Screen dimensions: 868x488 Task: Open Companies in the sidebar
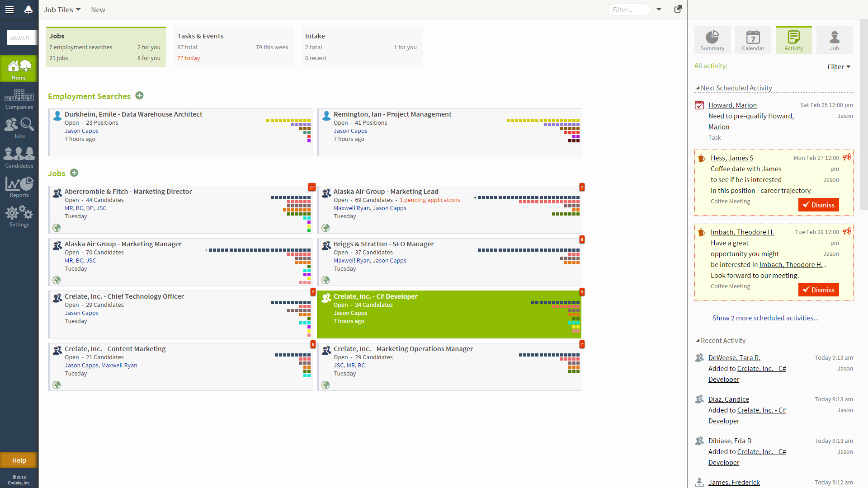coord(19,99)
